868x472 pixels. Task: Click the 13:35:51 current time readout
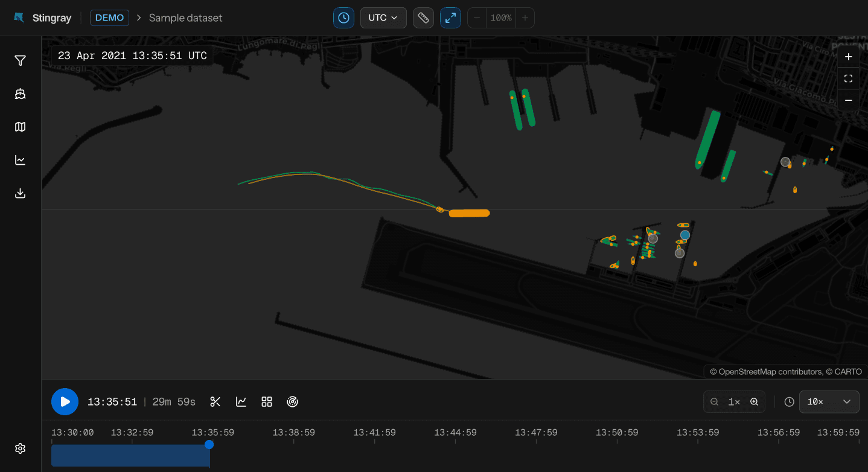click(x=112, y=402)
